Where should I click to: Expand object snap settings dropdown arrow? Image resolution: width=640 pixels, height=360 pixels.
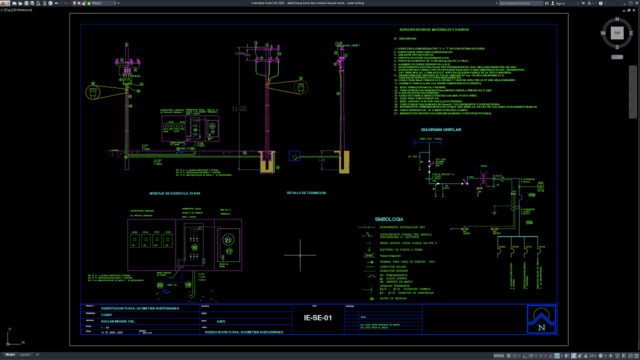coord(562,356)
